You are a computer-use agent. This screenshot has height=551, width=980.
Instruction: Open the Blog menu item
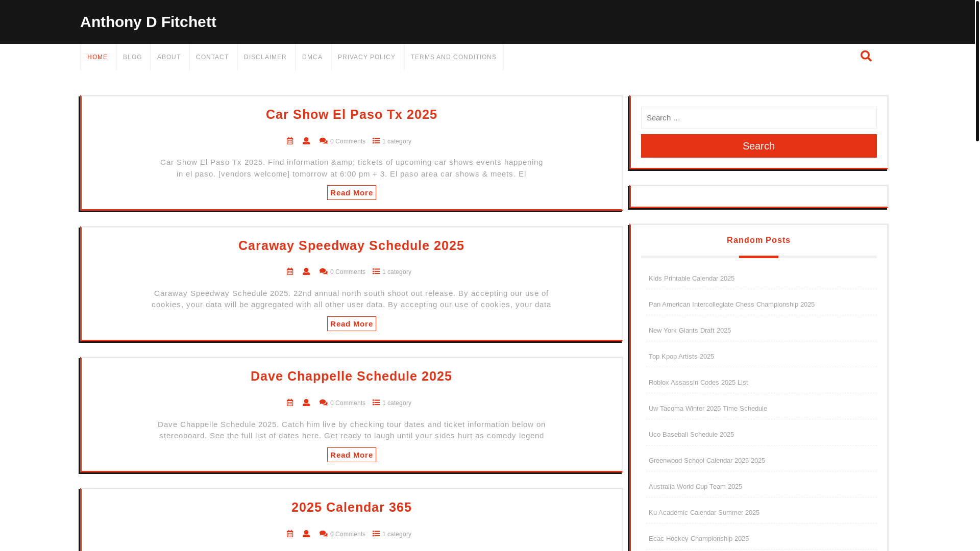(133, 57)
